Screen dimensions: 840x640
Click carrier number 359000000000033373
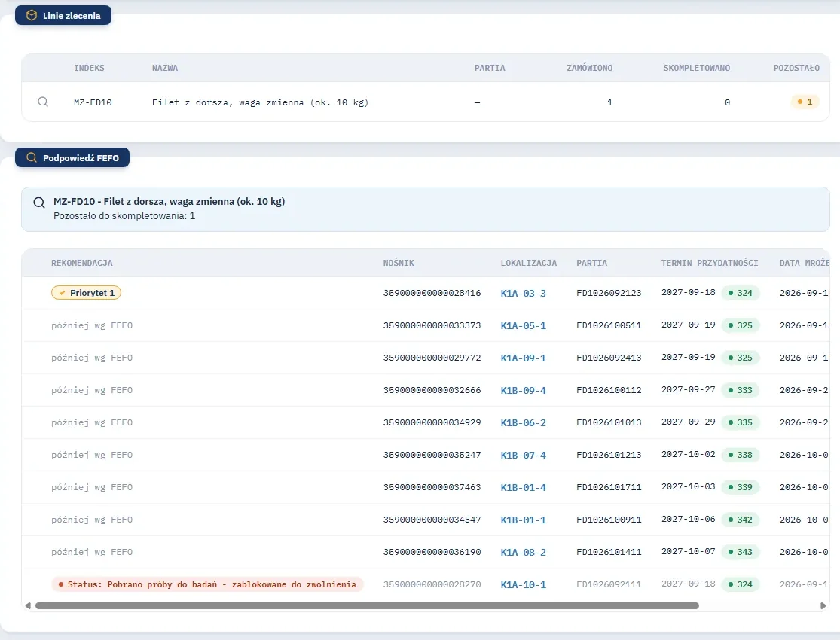(x=432, y=325)
